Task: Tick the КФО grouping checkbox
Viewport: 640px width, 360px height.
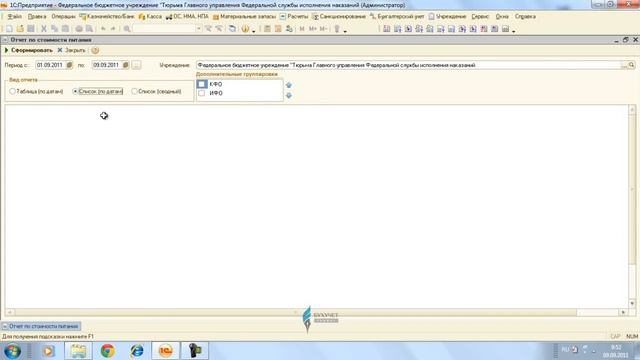Action: coord(202,84)
